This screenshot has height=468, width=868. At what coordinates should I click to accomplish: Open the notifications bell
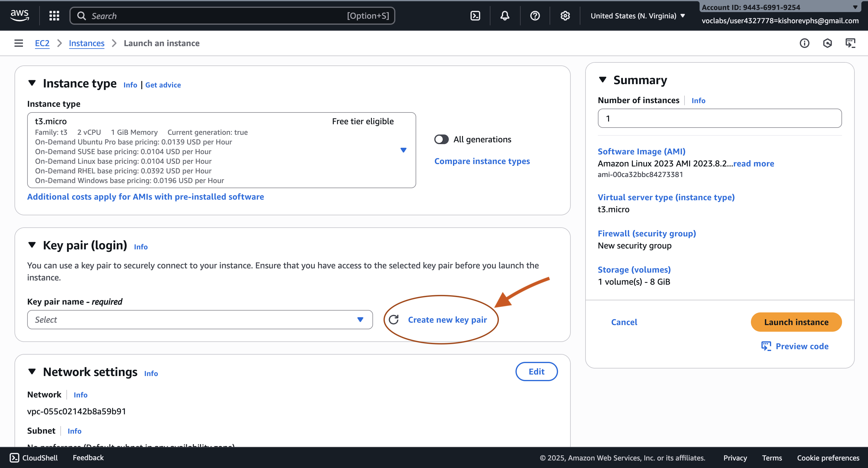click(504, 15)
